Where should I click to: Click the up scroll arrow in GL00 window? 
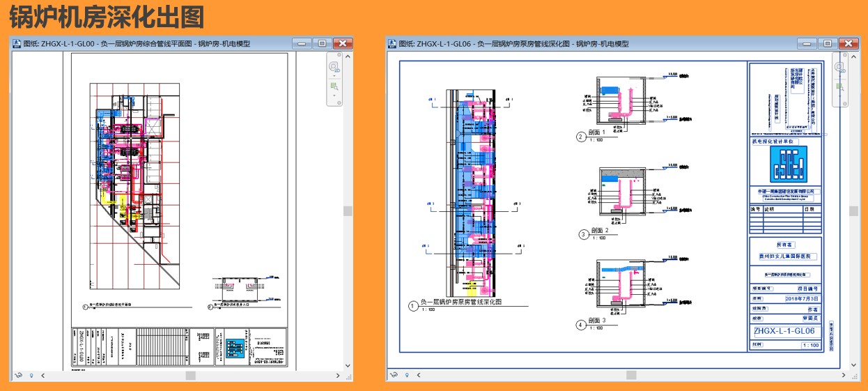click(348, 56)
